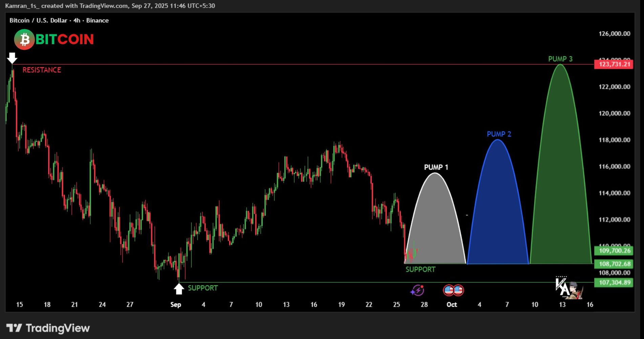The width and height of the screenshot is (644, 339).
Task: Click the white down arrow at resistance
Action: [12, 58]
